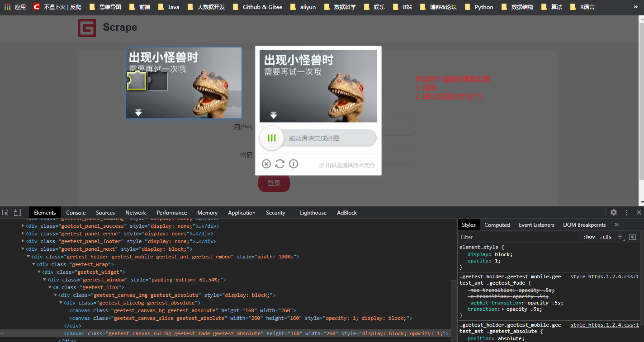Click the Scrape logo icon

coord(86,28)
